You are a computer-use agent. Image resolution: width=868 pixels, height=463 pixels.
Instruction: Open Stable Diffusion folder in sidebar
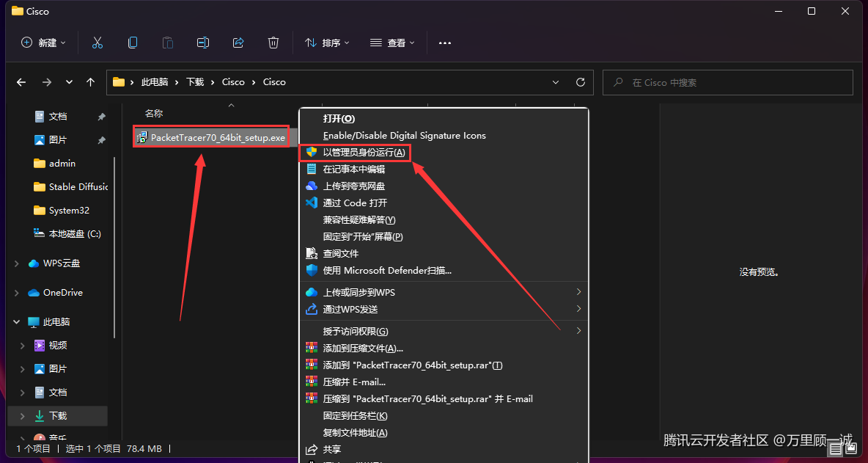pyautogui.click(x=78, y=187)
